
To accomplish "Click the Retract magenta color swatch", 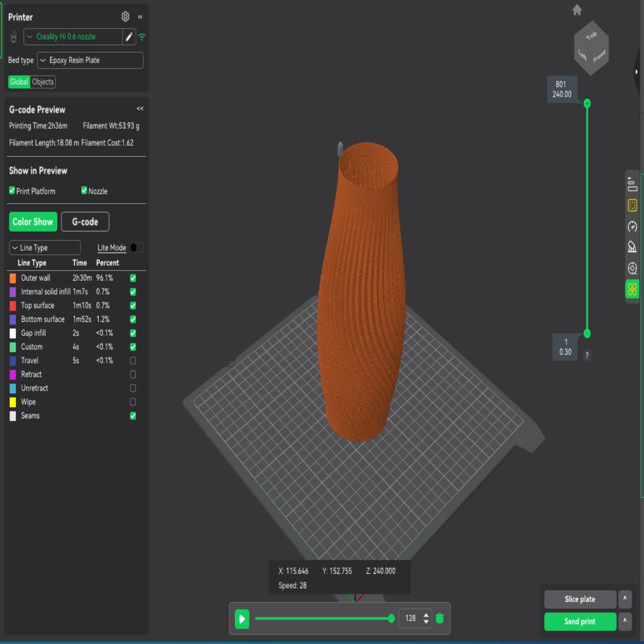I will pyautogui.click(x=13, y=374).
